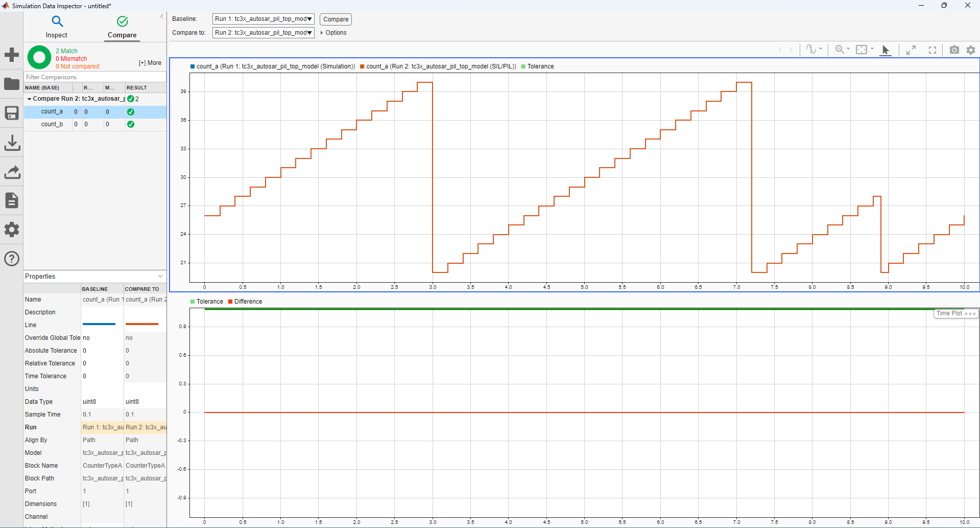Click the Filter Comparisons search field
Screen dimensions: 980x528
pos(94,77)
